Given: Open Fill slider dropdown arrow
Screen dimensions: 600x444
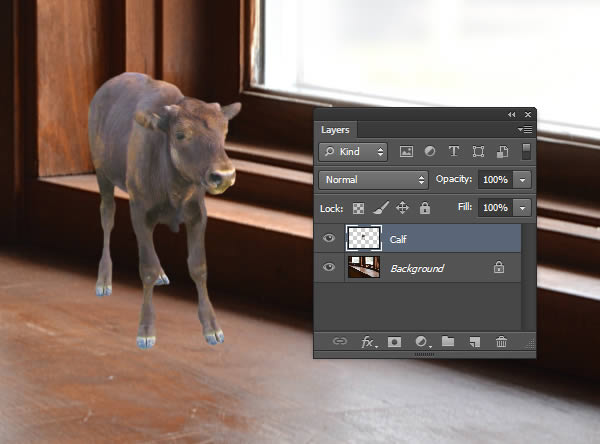Looking at the screenshot, I should click(522, 208).
